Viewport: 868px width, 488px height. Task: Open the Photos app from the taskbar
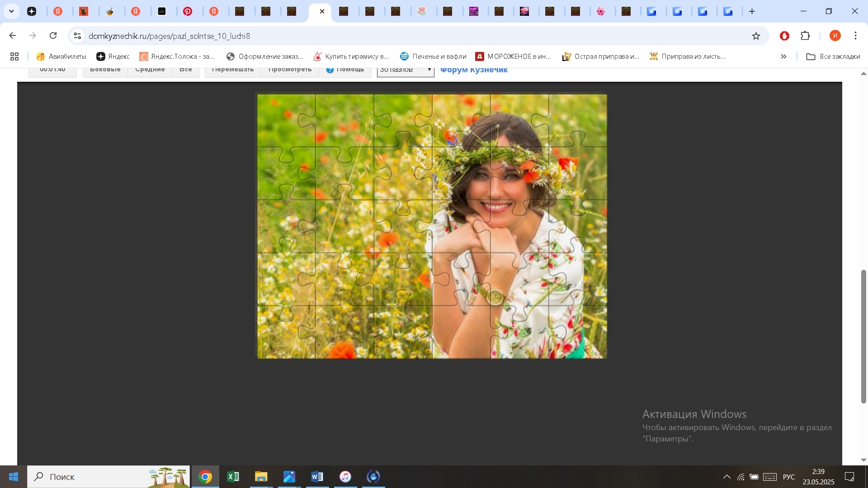pos(289,477)
